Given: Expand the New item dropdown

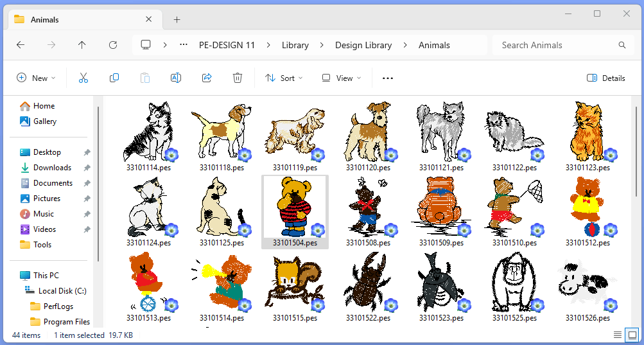Looking at the screenshot, I should pos(36,78).
